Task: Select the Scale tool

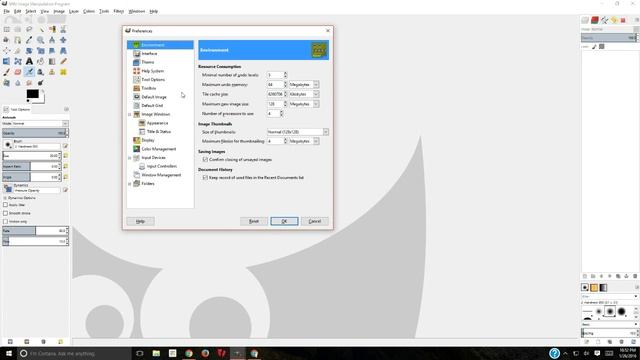Action: pos(41,51)
